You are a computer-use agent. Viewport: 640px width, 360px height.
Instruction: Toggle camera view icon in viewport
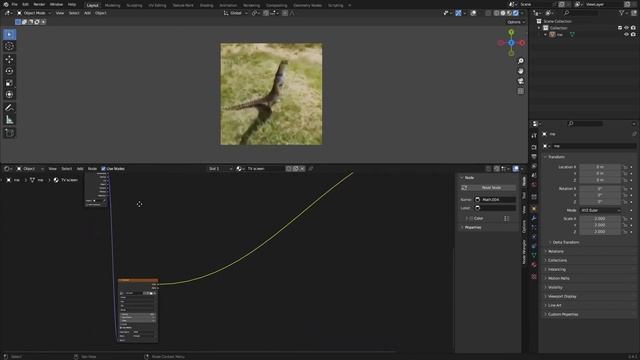[x=520, y=81]
